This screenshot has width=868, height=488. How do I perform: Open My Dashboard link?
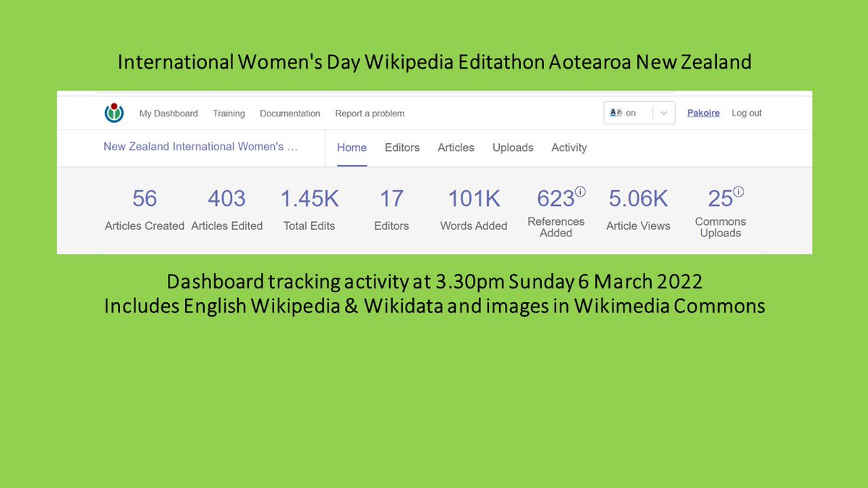pos(169,114)
